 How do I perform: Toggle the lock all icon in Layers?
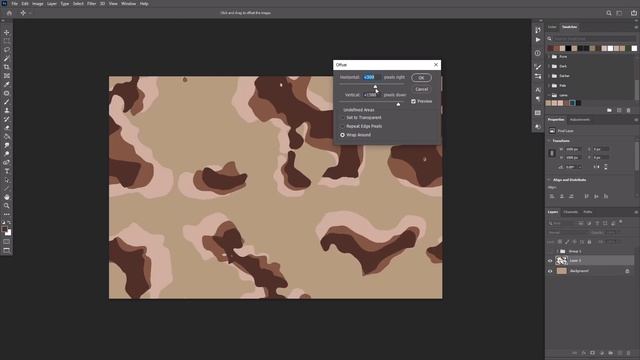tap(589, 242)
